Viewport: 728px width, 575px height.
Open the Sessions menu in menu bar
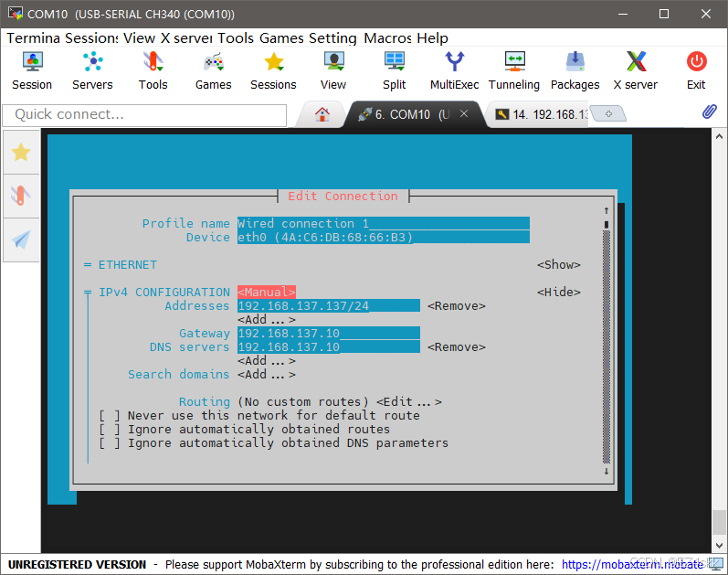[x=91, y=38]
